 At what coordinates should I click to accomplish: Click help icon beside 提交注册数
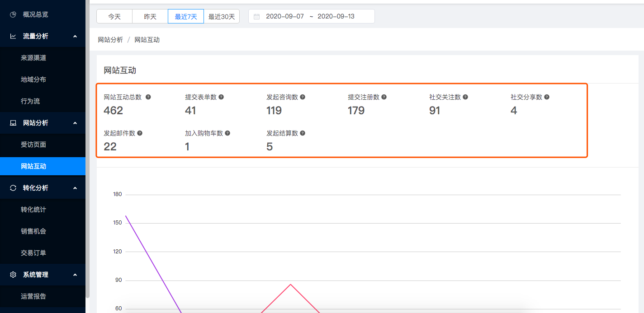pyautogui.click(x=384, y=97)
